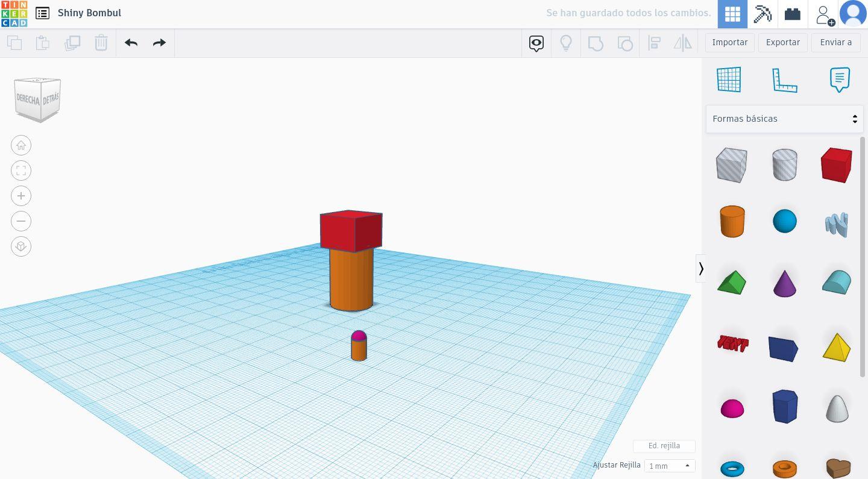Pick the orange tube shape

784,468
